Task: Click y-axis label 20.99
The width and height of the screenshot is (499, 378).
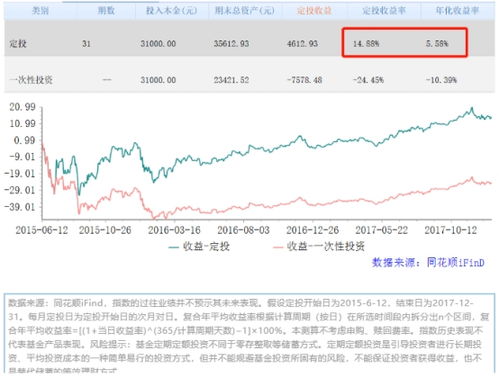Action: click(x=22, y=107)
